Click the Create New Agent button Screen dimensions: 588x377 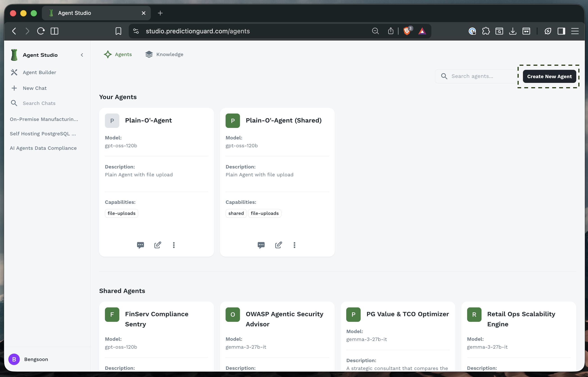pyautogui.click(x=549, y=76)
